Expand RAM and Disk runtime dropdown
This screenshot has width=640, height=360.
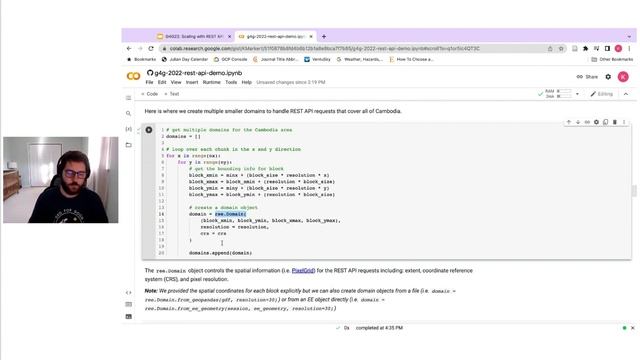point(577,94)
